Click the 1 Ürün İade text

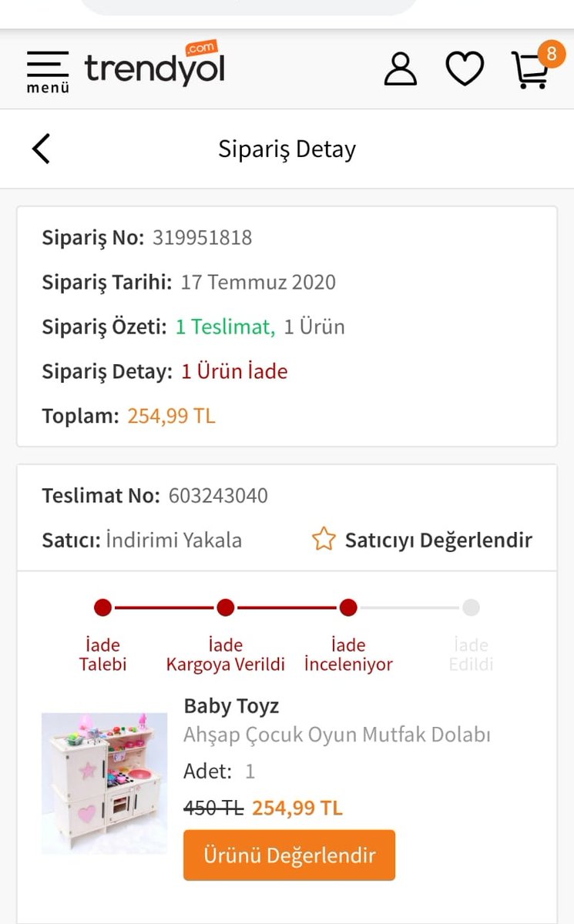pos(234,372)
